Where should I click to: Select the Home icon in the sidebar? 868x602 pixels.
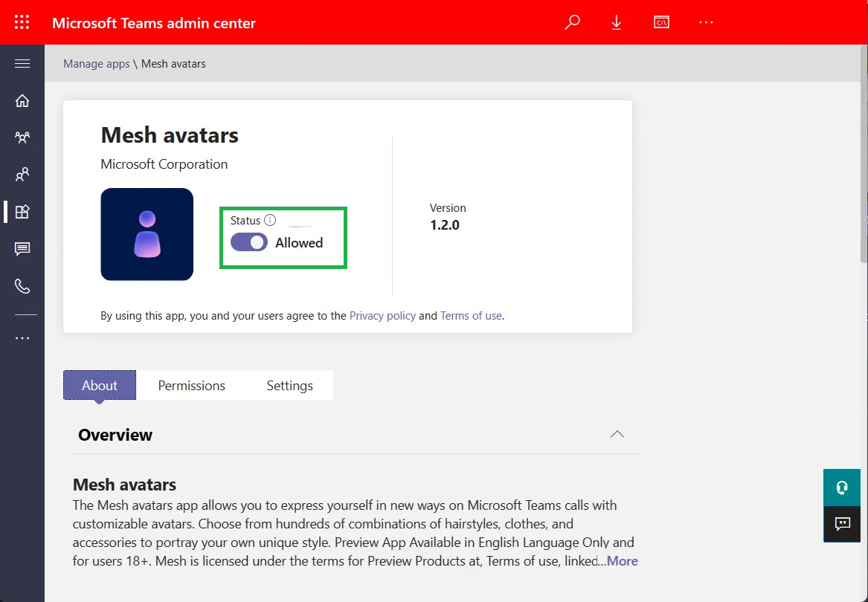pos(22,100)
